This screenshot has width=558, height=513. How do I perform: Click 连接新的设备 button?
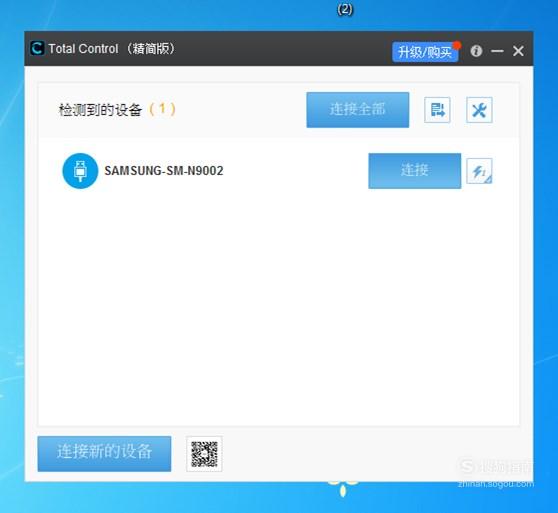[104, 454]
